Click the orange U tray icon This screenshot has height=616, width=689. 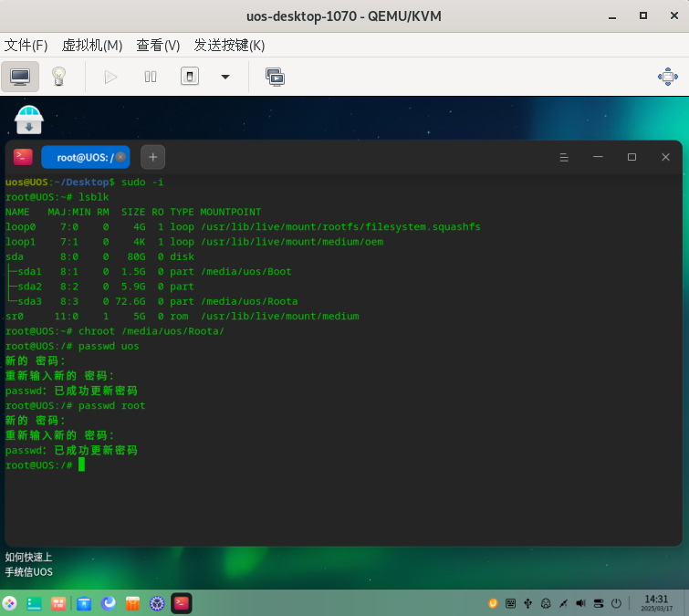pyautogui.click(x=493, y=604)
